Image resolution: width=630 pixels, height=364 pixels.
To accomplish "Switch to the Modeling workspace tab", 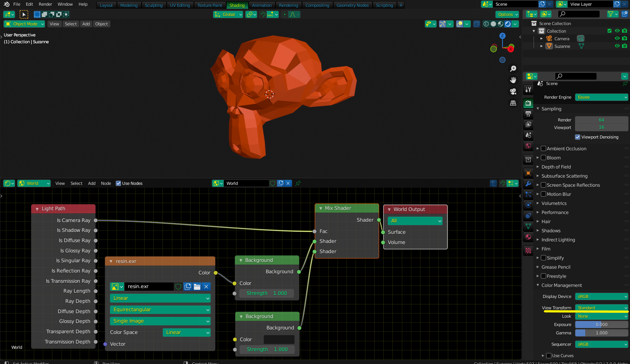I will (129, 5).
